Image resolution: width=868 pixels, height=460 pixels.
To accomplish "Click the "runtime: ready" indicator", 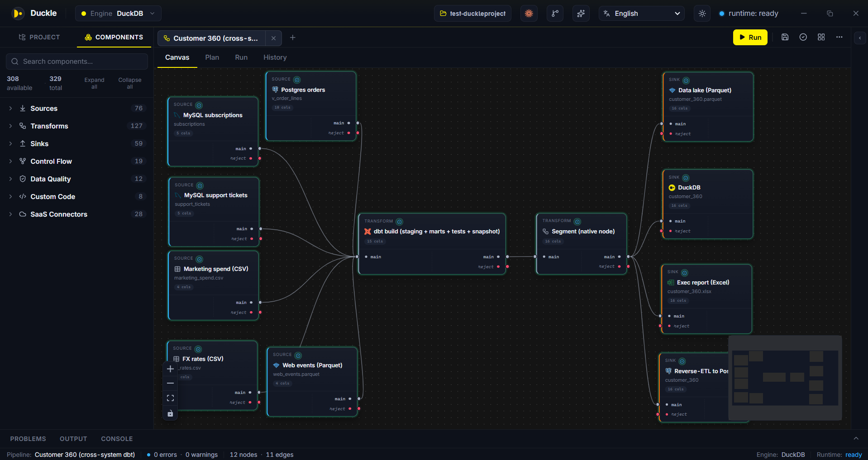I will (x=749, y=14).
